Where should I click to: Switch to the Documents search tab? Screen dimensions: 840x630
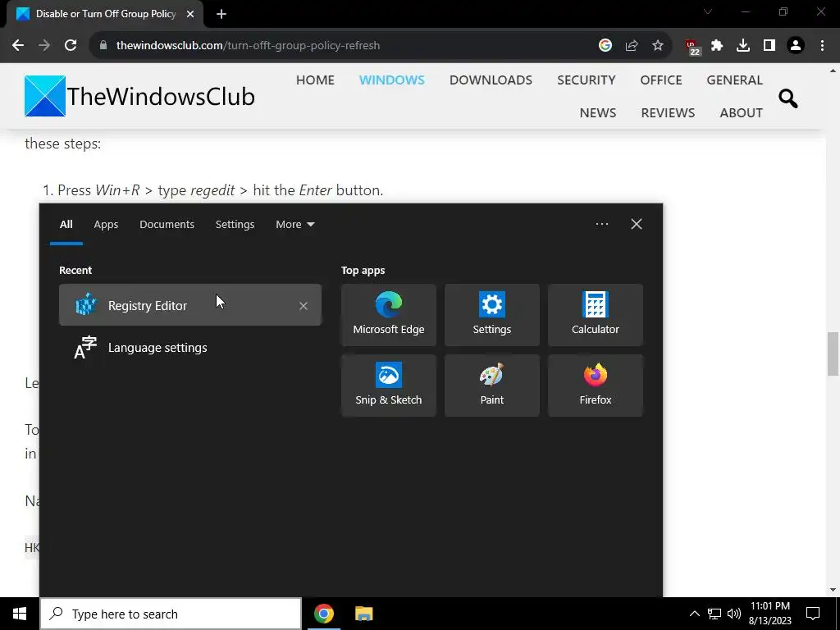[x=167, y=225]
